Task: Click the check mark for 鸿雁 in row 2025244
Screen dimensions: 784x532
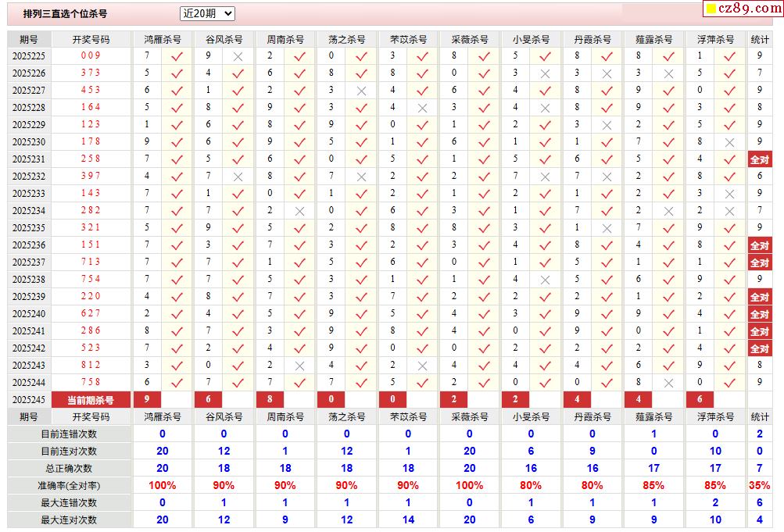Action: pos(177,383)
